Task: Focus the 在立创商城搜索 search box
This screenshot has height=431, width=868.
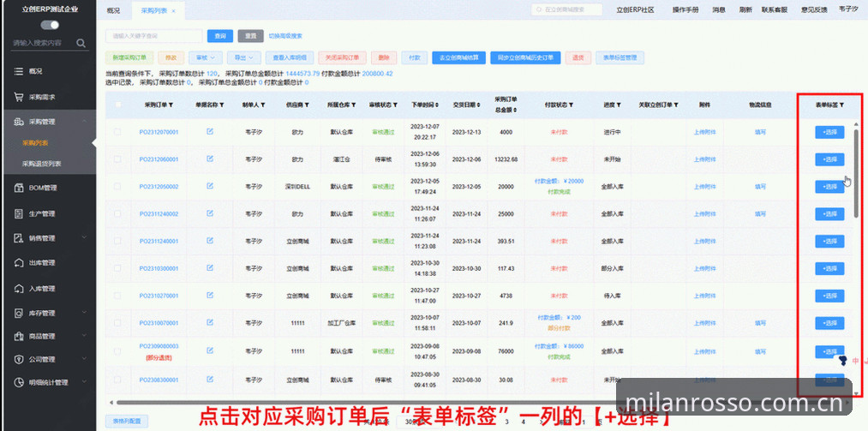Action: click(x=566, y=9)
